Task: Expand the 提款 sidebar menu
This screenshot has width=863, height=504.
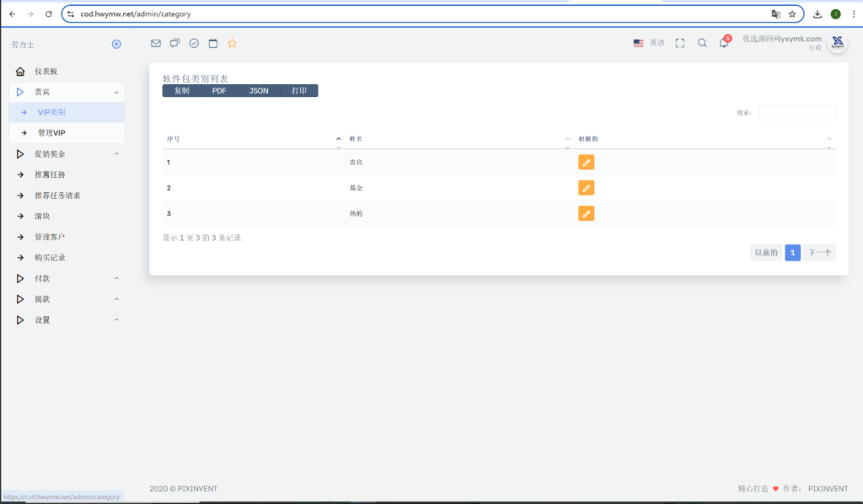Action: coord(67,298)
